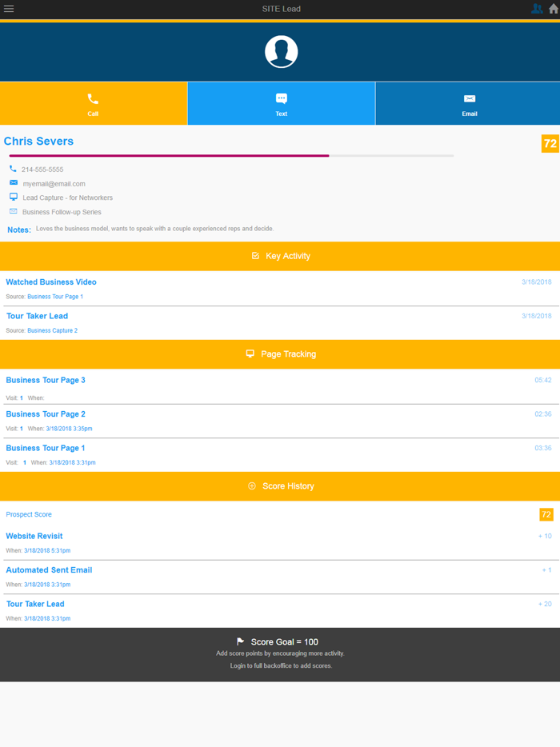Viewport: 560px width, 747px height.
Task: Click the 03:36 duration value
Action: tap(543, 448)
